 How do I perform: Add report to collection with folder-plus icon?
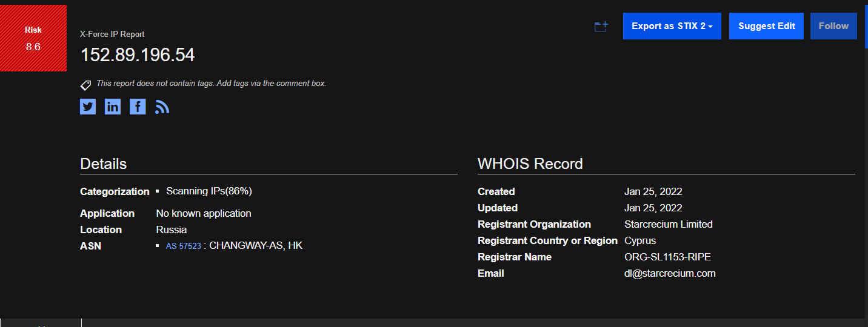601,26
